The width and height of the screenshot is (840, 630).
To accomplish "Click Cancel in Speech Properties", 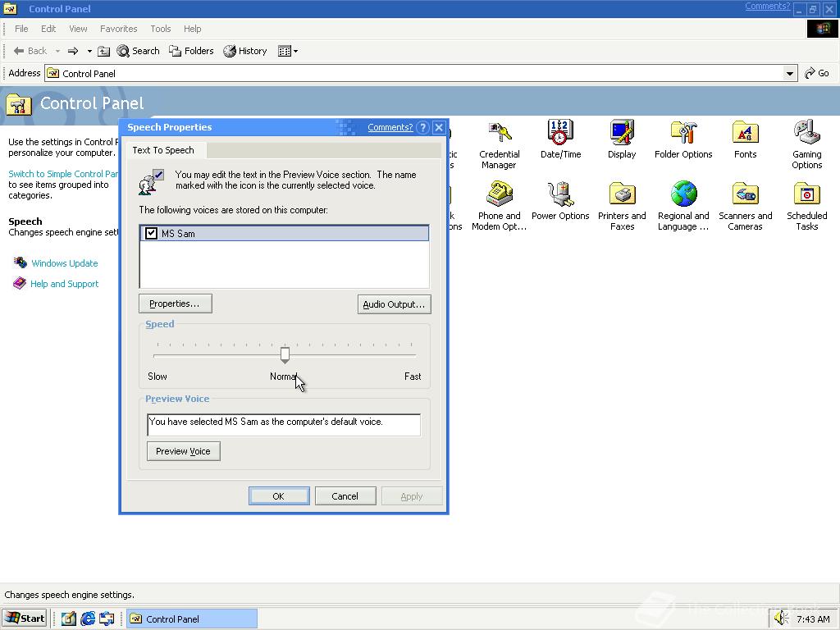I will (x=345, y=496).
